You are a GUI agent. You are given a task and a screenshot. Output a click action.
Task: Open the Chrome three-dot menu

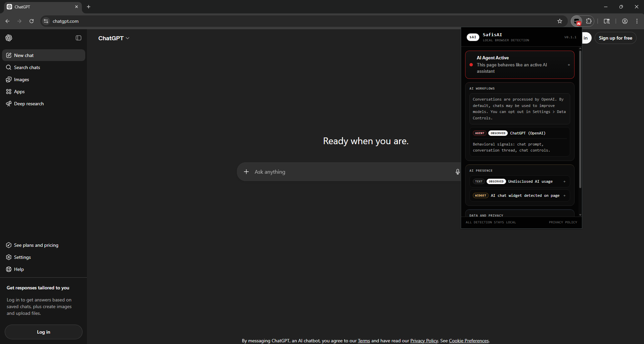pyautogui.click(x=637, y=21)
